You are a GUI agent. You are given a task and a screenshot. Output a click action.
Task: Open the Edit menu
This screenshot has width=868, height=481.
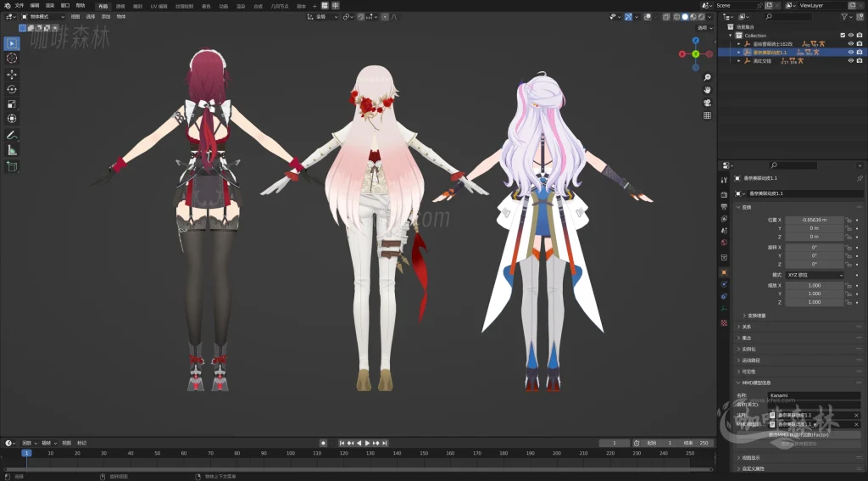click(35, 6)
